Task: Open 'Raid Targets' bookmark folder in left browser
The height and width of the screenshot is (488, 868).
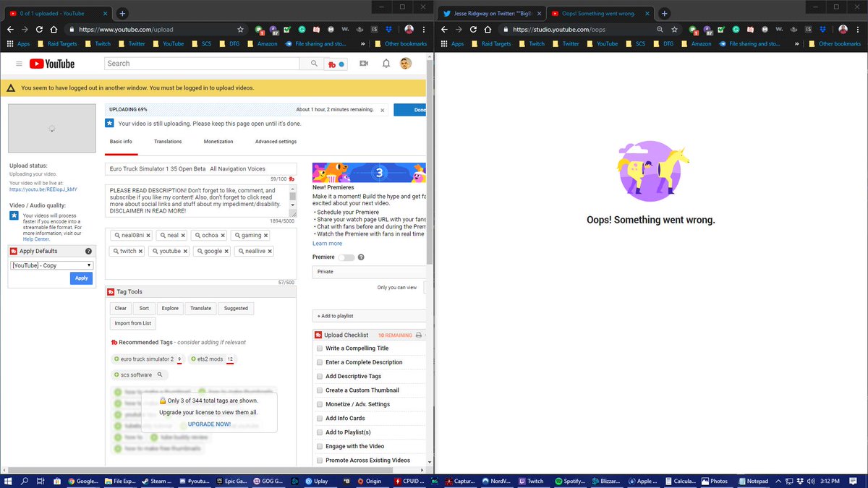Action: point(56,43)
